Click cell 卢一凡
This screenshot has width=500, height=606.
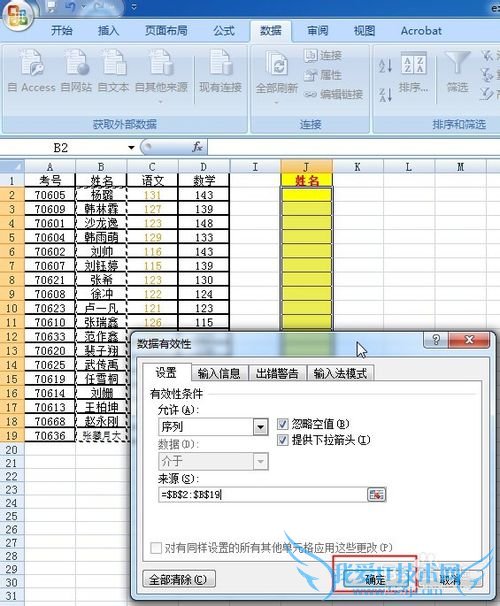101,308
